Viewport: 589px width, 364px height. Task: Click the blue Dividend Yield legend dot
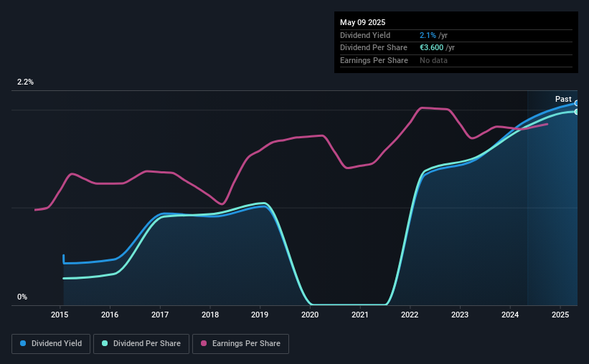(x=23, y=343)
